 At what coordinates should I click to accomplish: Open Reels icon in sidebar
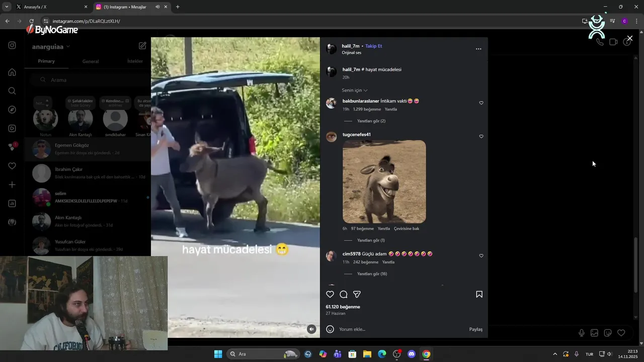(x=12, y=128)
